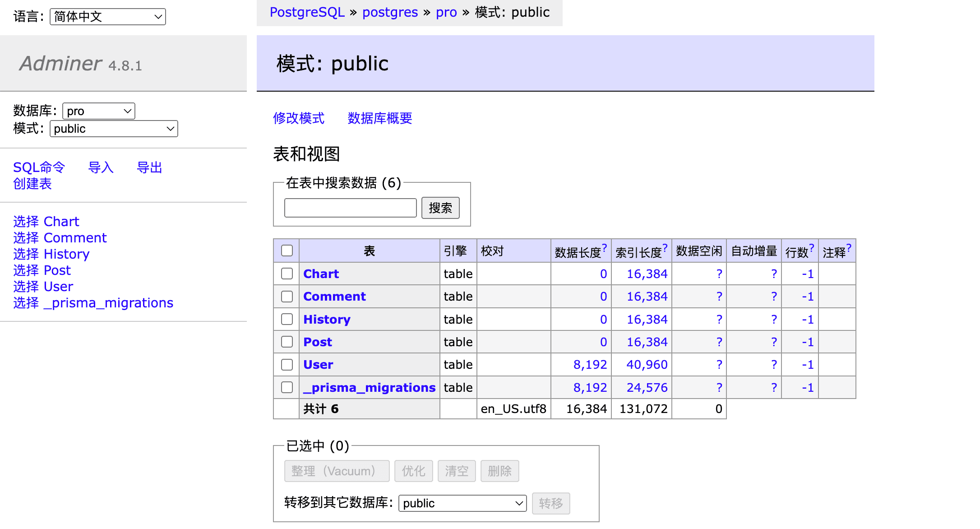
Task: Open the SQL命令 link
Action: click(x=39, y=167)
